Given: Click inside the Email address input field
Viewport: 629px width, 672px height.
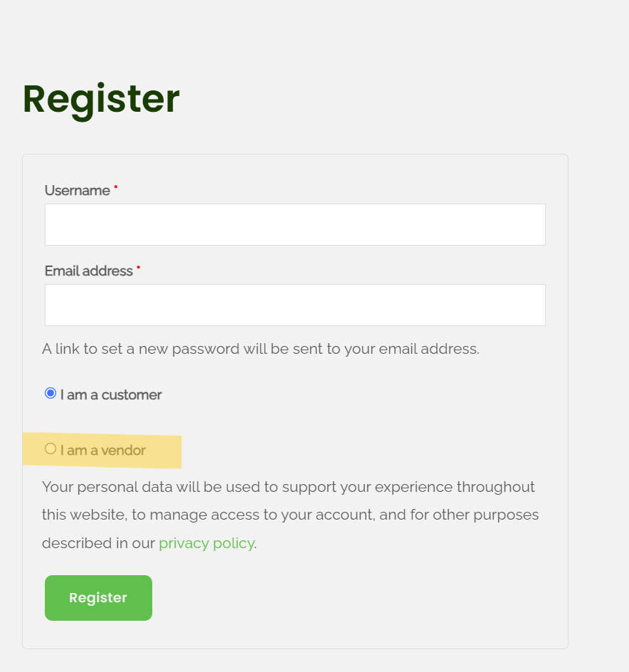Looking at the screenshot, I should tap(295, 305).
